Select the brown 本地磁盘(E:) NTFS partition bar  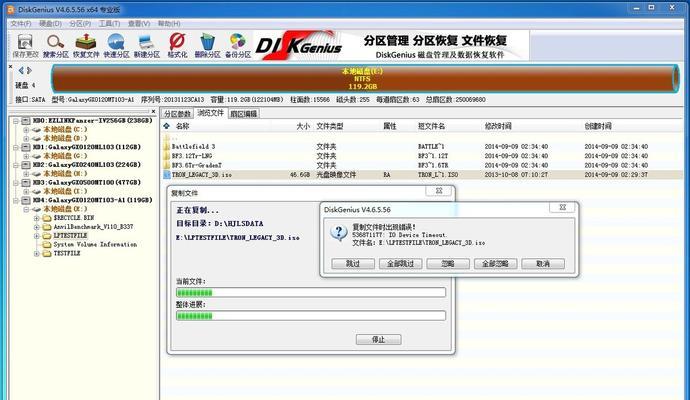(364, 79)
